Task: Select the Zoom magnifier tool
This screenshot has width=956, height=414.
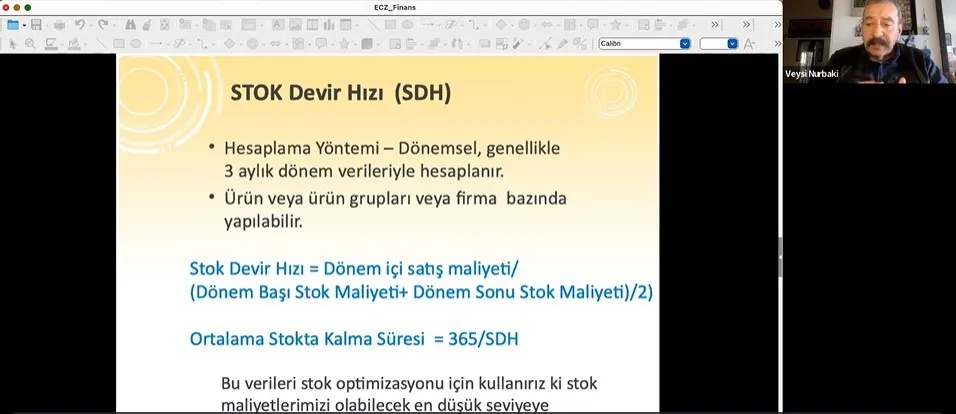Action: click(30, 44)
